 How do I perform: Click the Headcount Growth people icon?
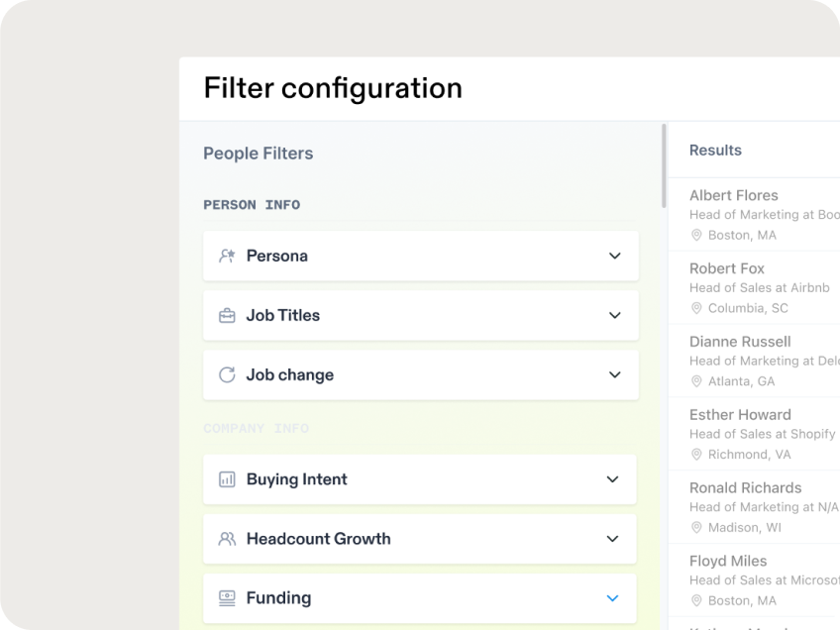tap(227, 539)
